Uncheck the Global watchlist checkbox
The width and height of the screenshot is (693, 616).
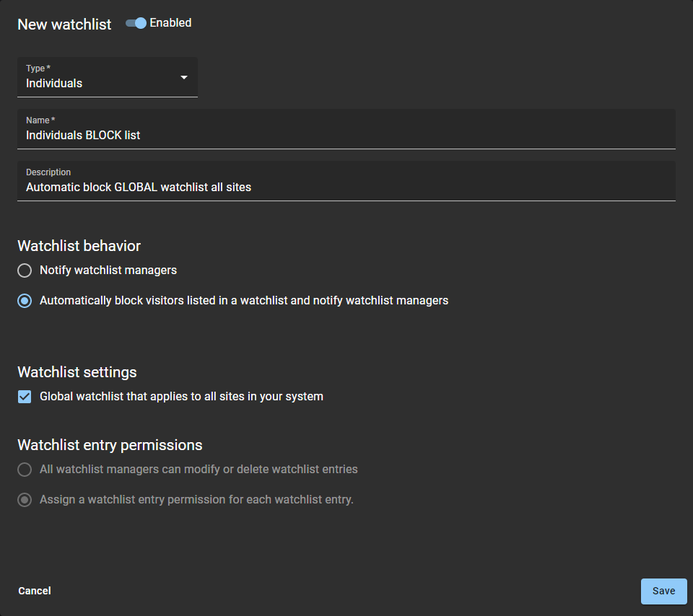(25, 397)
